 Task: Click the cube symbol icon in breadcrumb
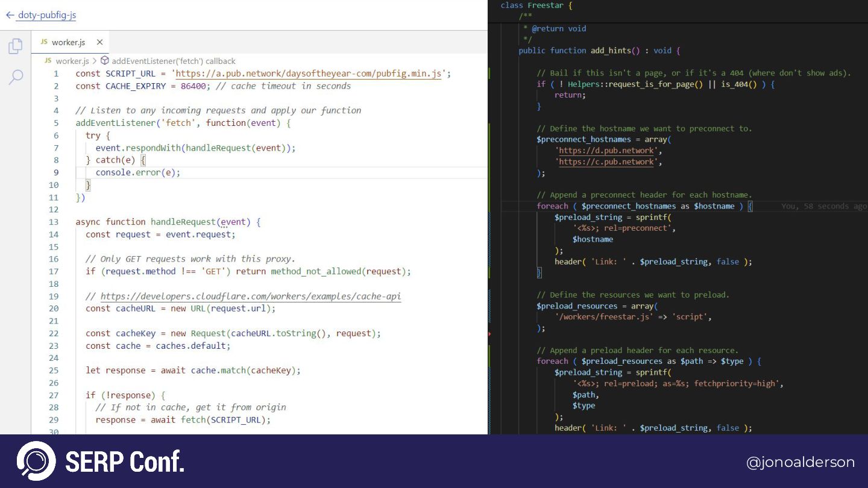(104, 61)
